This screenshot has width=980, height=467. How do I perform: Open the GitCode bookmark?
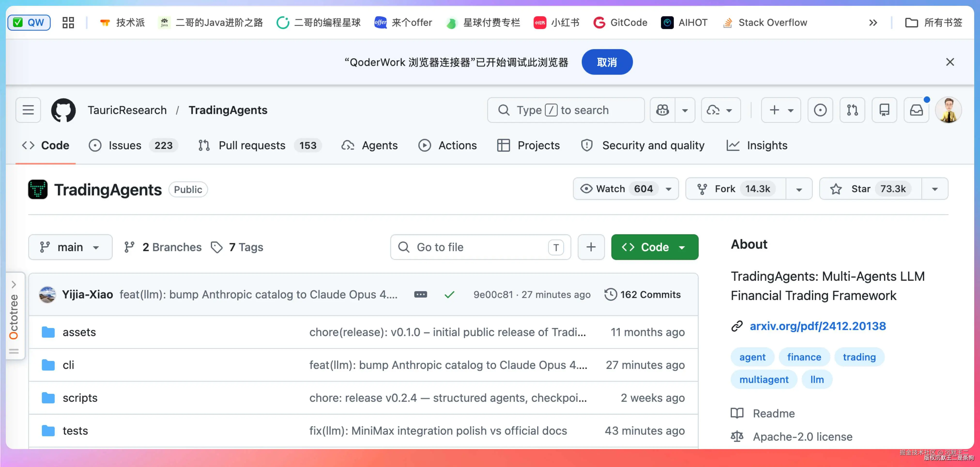[x=620, y=23]
